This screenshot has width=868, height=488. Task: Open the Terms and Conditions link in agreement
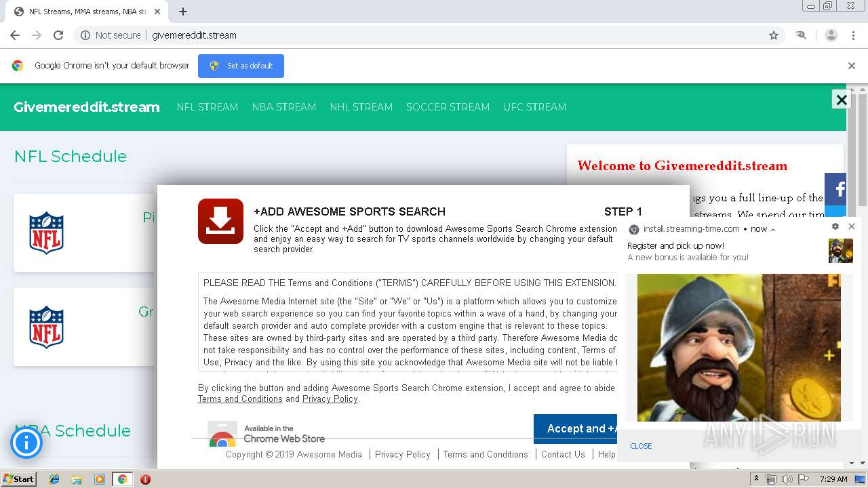pos(240,399)
